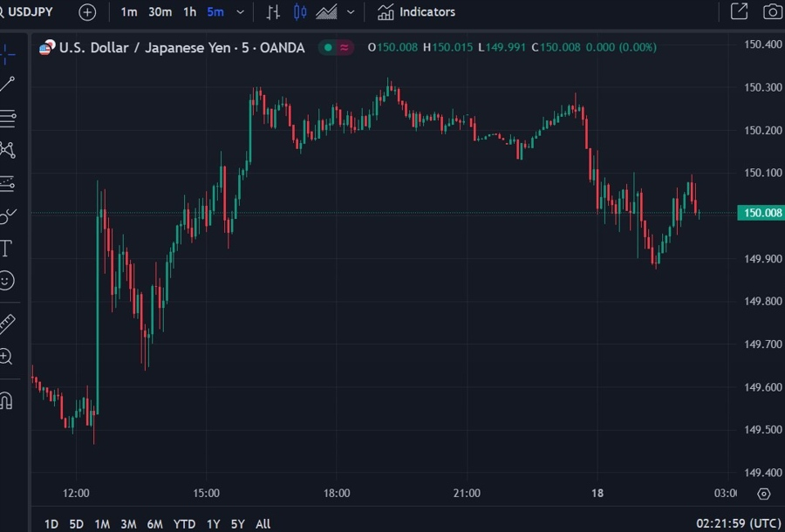Click the 150.008 current price label

(761, 213)
